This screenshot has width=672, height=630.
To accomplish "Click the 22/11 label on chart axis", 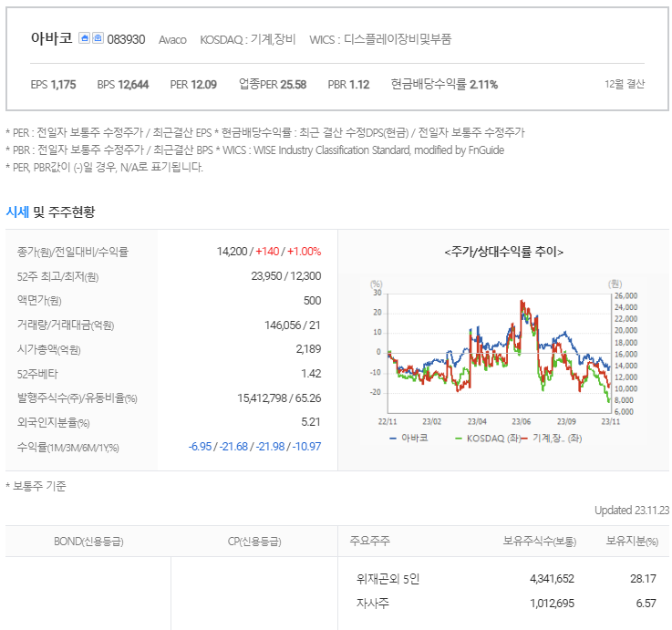I will click(x=387, y=422).
